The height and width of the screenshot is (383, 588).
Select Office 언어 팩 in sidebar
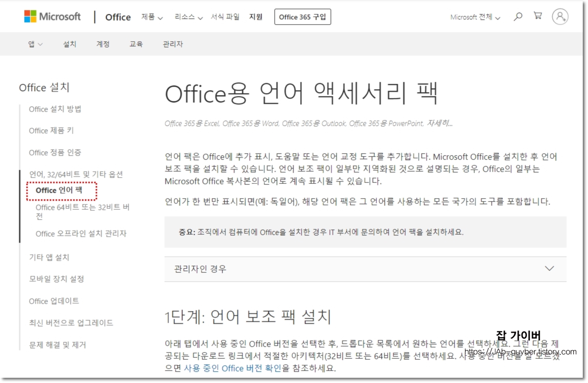coord(59,190)
